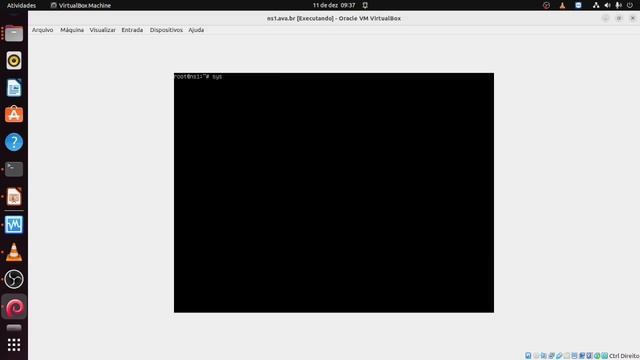This screenshot has width=640, height=360.
Task: Open Files from the Ubuntu dock
Action: click(14, 33)
